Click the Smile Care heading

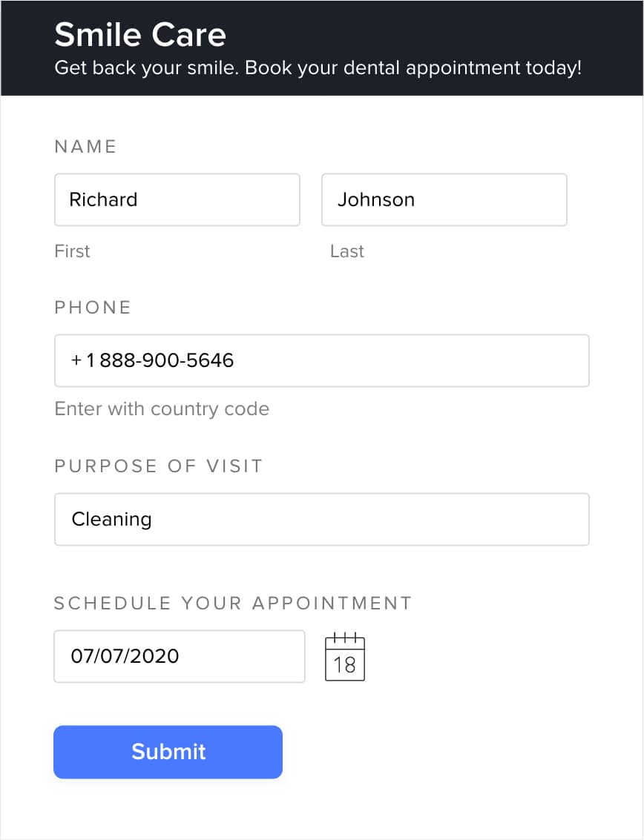(x=140, y=35)
